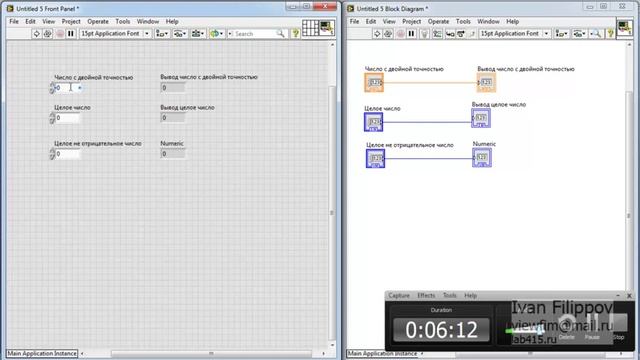640x360 pixels.
Task: Click Step Into button in Block Diagram
Action: point(450,33)
